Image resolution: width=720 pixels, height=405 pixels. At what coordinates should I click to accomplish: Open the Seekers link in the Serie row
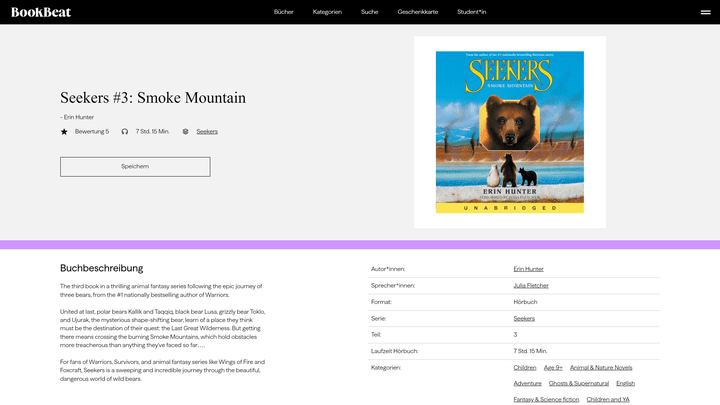point(524,318)
